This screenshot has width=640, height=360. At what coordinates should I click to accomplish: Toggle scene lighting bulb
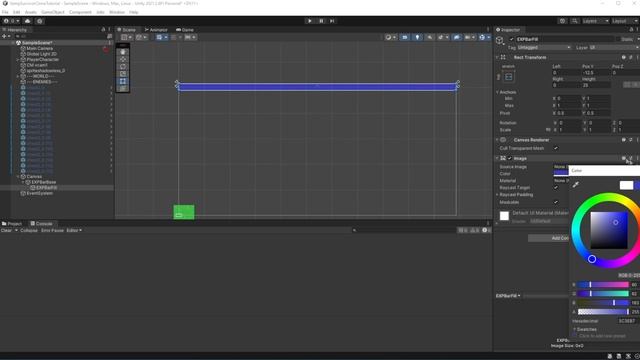pos(417,37)
